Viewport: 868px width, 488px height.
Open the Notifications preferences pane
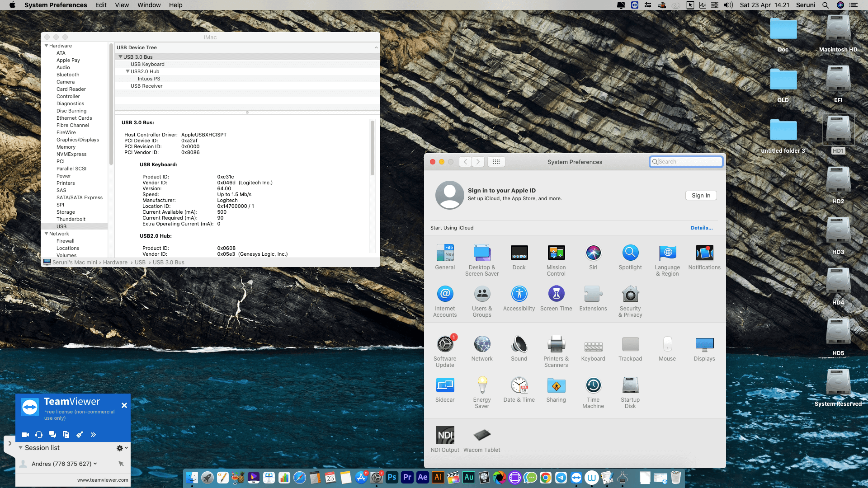704,258
